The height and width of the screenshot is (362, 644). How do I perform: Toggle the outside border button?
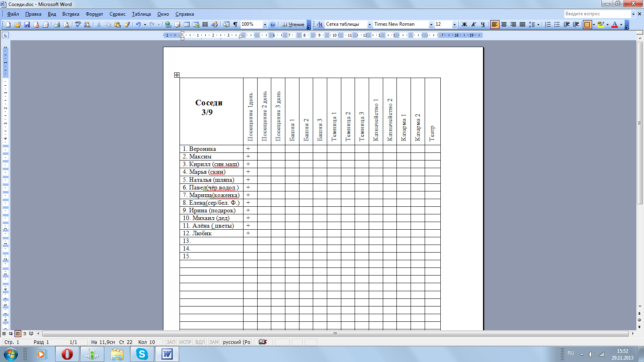(x=587, y=25)
